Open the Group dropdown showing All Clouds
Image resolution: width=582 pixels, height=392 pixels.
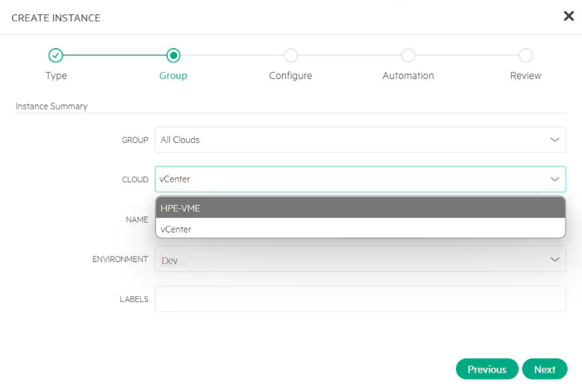click(x=360, y=140)
